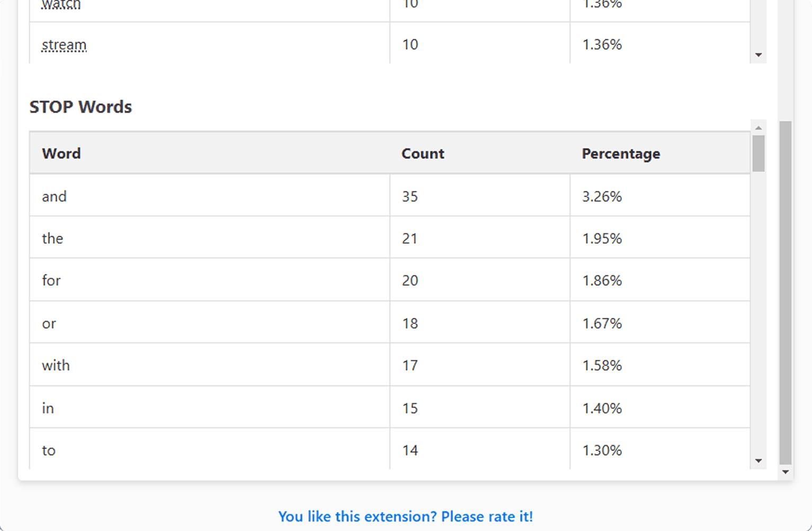Select the stop word "to"
This screenshot has height=531, width=812.
49,450
